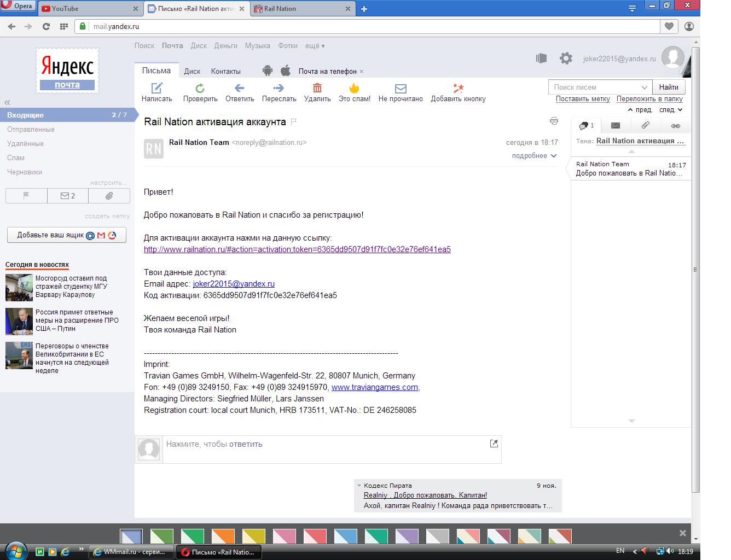The image size is (731, 560).
Task: Open the Поставить метку dropdown
Action: coord(583,99)
